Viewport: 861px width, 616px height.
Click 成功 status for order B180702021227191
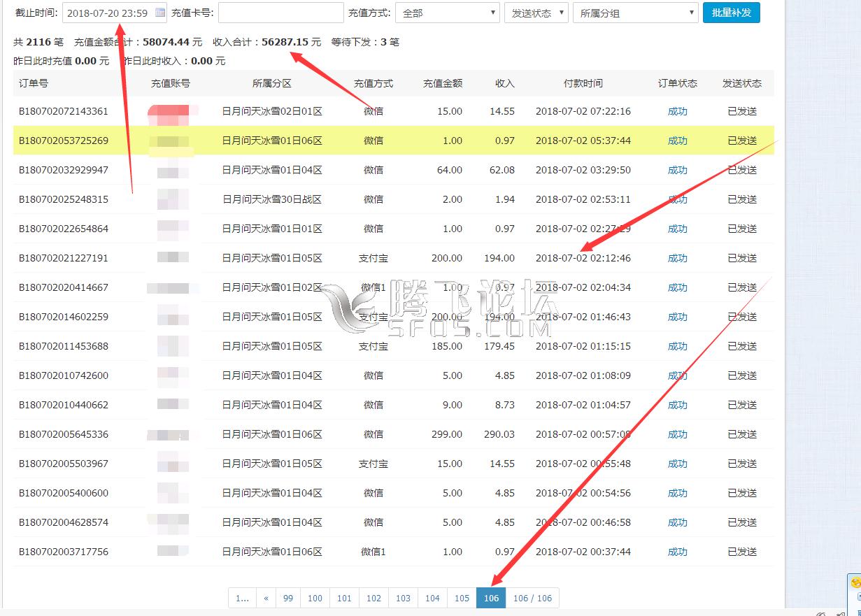pyautogui.click(x=677, y=258)
